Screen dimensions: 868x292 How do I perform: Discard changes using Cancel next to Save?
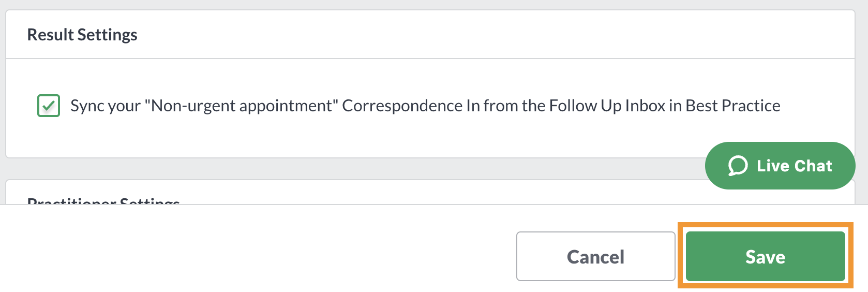pos(595,256)
